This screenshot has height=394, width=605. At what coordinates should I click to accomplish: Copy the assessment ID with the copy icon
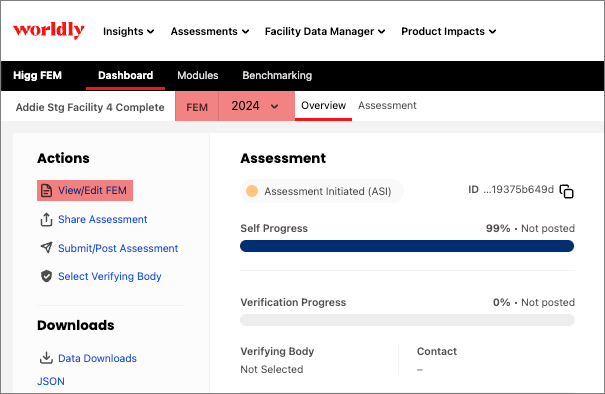coord(566,191)
